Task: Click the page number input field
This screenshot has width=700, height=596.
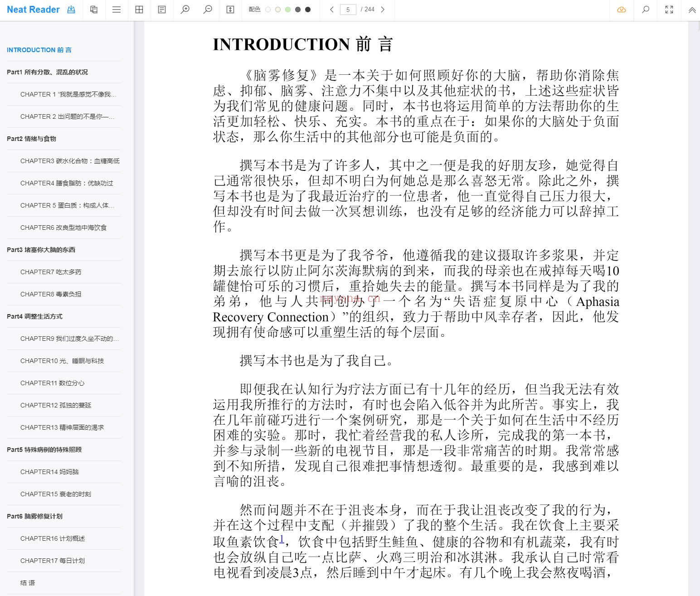Action: [x=348, y=10]
